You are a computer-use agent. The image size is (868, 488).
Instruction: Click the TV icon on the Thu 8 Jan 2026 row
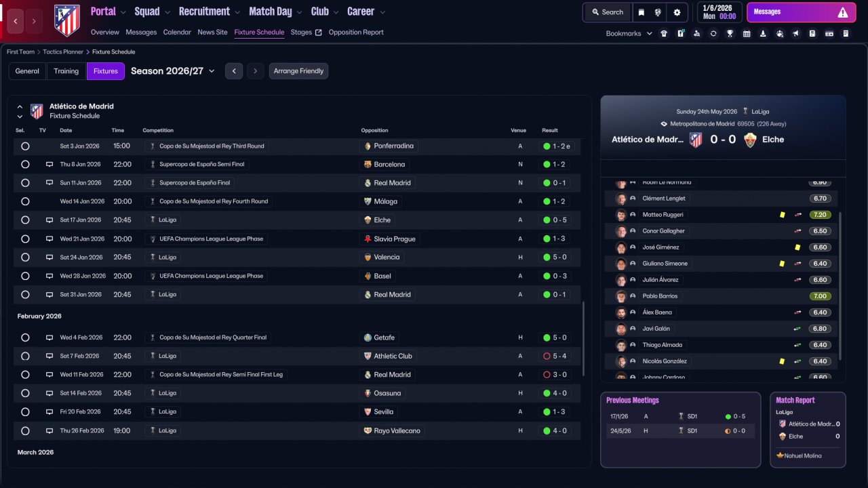(49, 164)
